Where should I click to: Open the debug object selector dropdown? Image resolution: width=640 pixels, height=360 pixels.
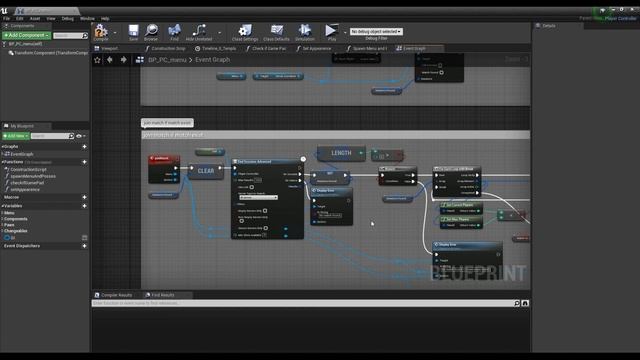[x=376, y=31]
